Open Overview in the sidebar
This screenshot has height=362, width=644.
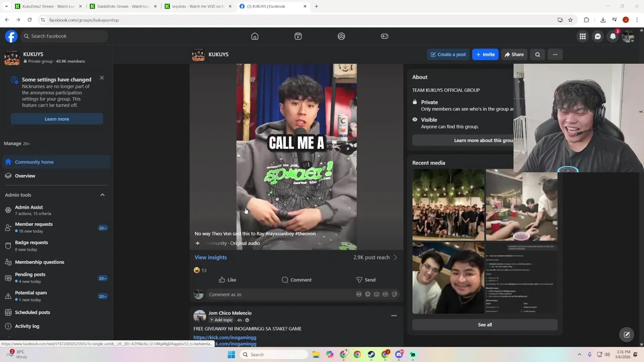coord(56,176)
